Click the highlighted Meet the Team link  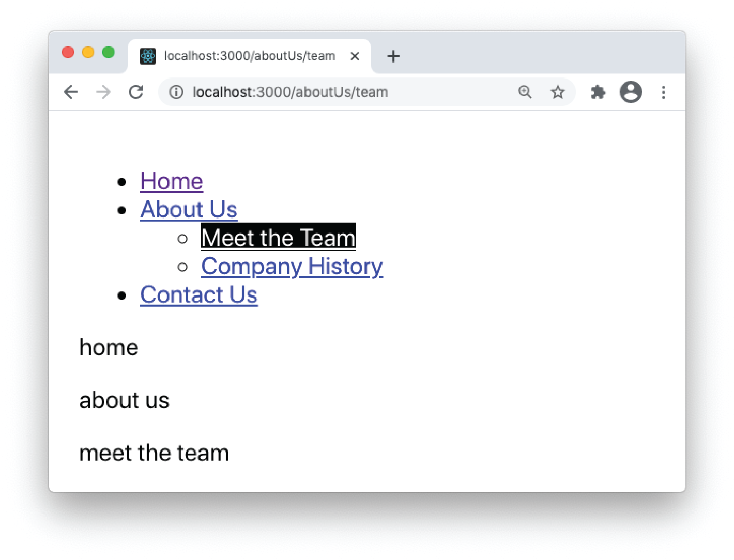pos(278,238)
